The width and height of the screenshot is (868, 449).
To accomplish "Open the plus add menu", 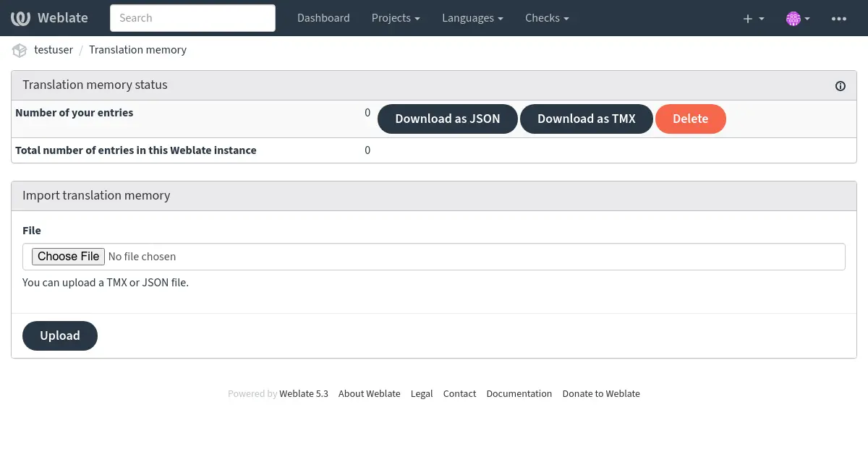I will [x=754, y=18].
